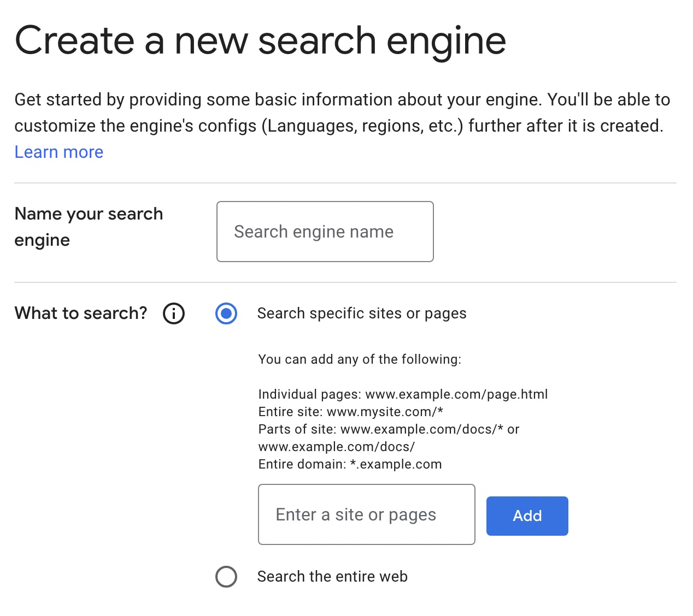Open the Learn more link
Screen dimensions: 693x616
(59, 152)
